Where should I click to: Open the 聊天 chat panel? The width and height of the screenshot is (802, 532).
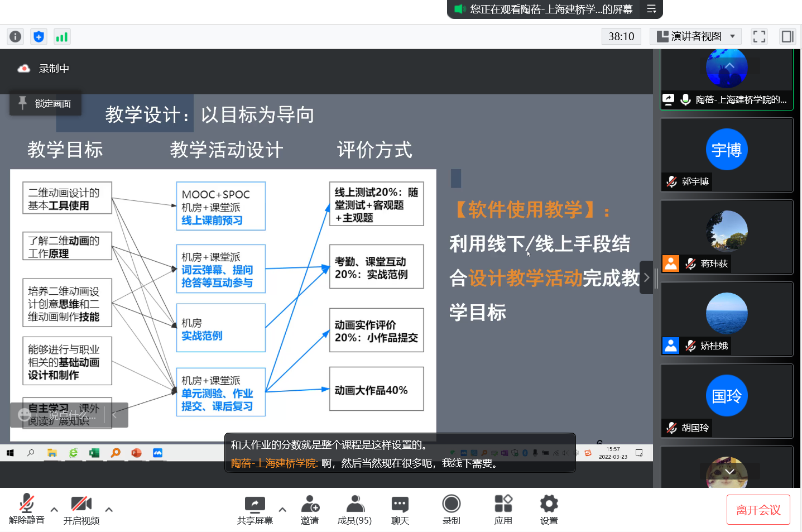tap(400, 509)
